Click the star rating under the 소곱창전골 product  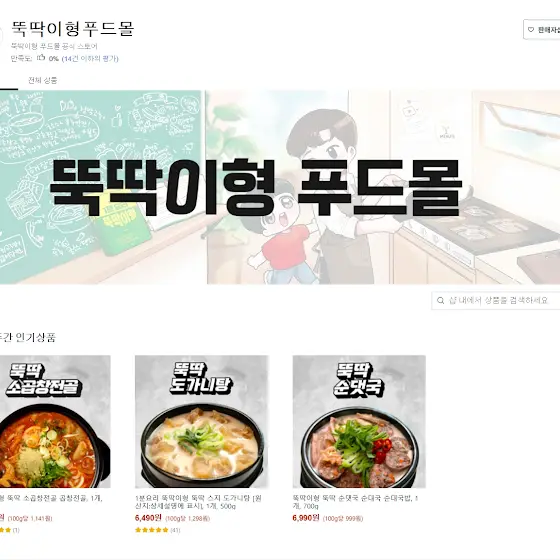tap(5, 530)
